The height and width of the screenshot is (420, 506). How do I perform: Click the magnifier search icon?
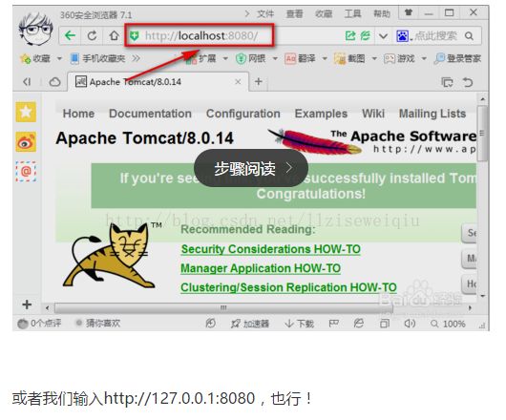click(469, 36)
